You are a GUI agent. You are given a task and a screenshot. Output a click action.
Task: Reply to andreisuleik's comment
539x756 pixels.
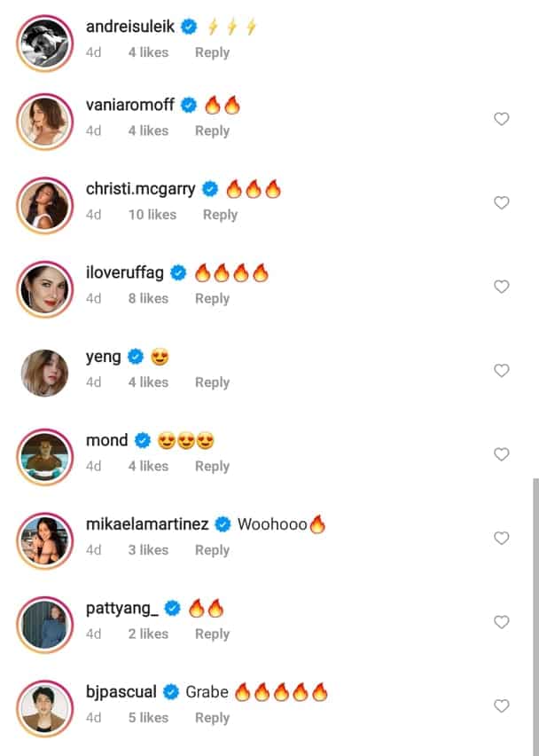click(x=212, y=52)
